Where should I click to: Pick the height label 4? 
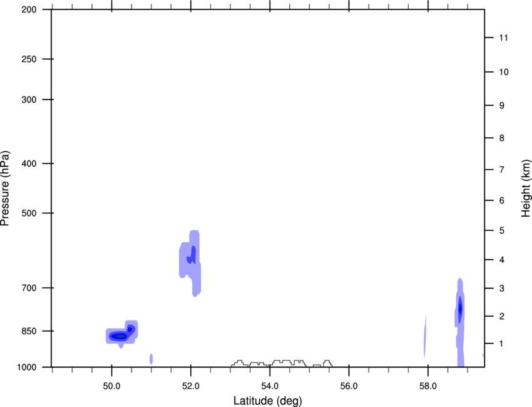[501, 260]
